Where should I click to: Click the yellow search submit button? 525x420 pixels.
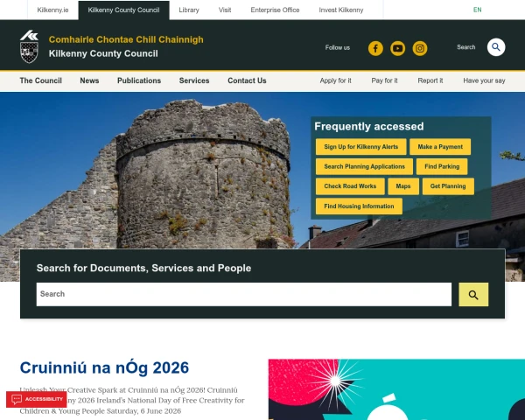click(473, 294)
